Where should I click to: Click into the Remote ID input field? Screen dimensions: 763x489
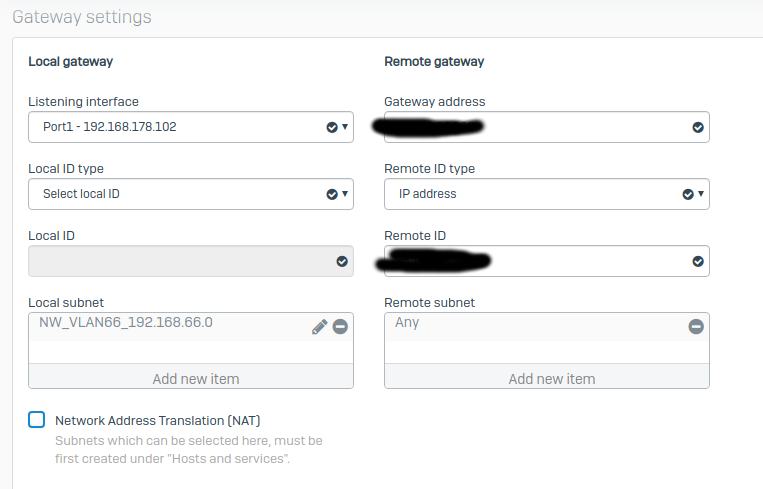click(546, 261)
